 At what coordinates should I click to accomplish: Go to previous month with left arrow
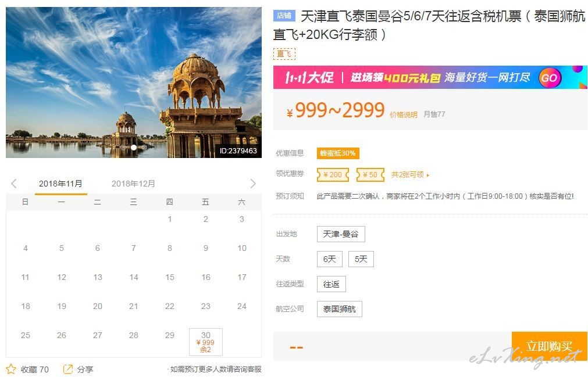pos(14,184)
